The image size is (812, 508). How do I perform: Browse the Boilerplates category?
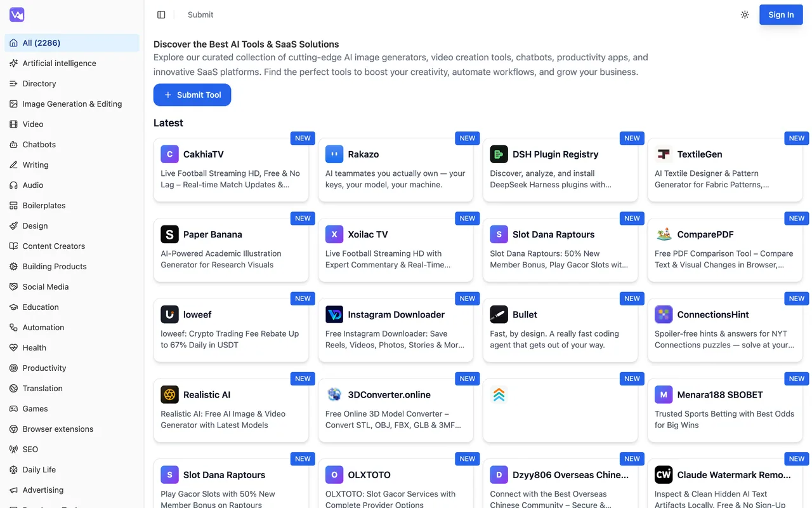pyautogui.click(x=72, y=205)
